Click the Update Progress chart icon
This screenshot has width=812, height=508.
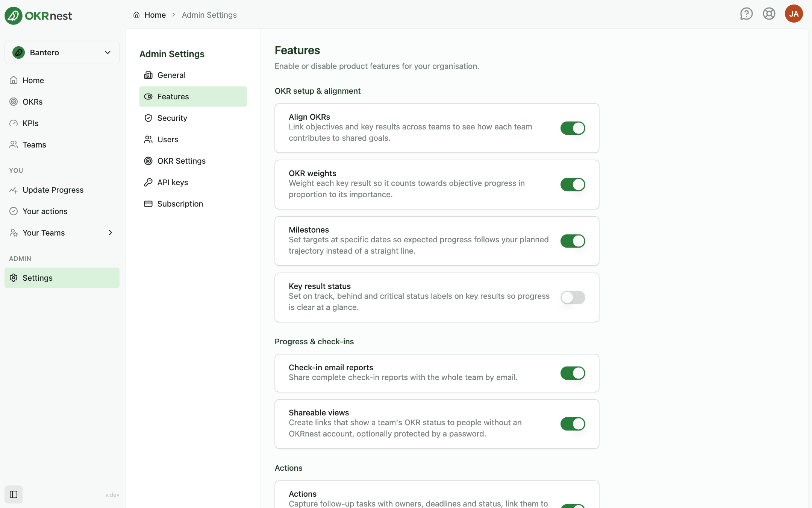click(14, 190)
